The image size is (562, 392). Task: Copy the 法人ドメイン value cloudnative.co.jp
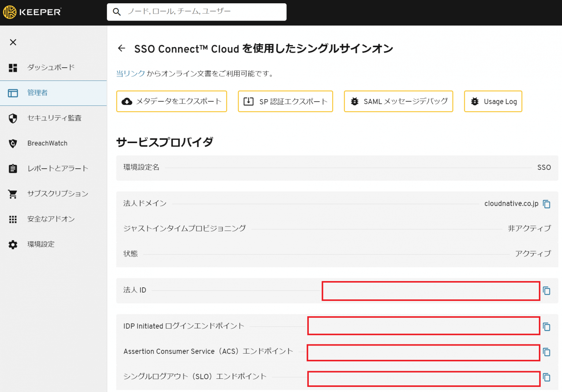(x=547, y=204)
